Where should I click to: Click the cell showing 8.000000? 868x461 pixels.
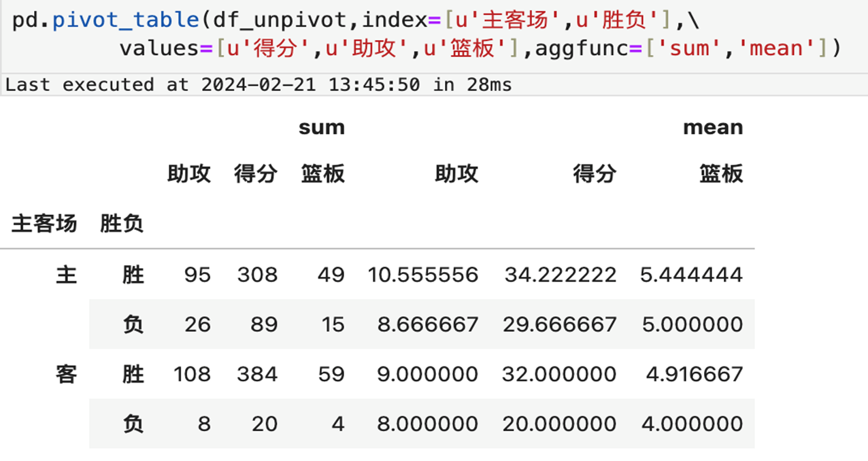[x=428, y=424]
